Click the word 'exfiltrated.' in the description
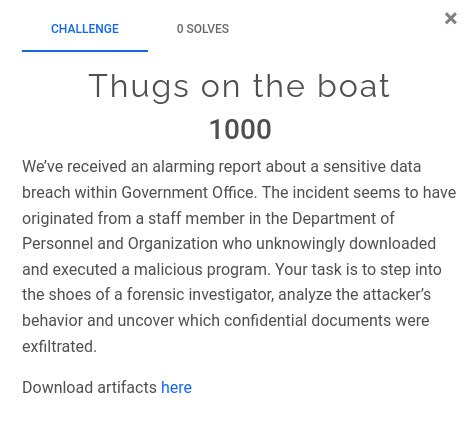475x422 pixels. [59, 347]
